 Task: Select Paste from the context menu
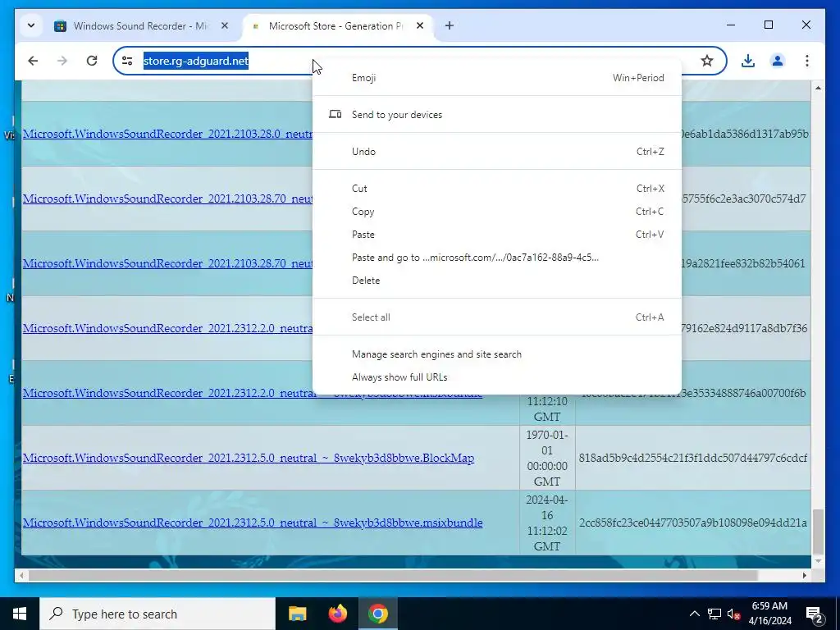click(496, 235)
